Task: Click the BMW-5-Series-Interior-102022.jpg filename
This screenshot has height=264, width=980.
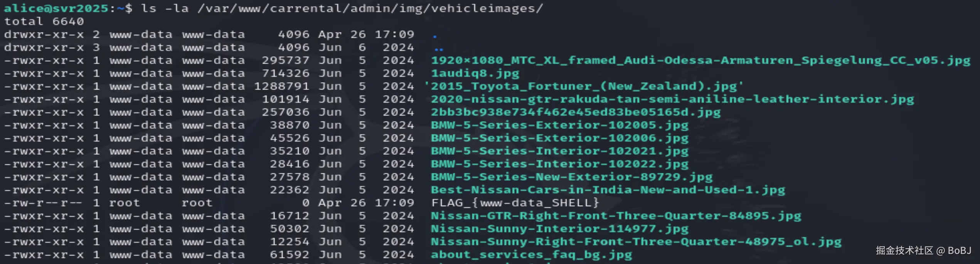Action: tap(559, 164)
